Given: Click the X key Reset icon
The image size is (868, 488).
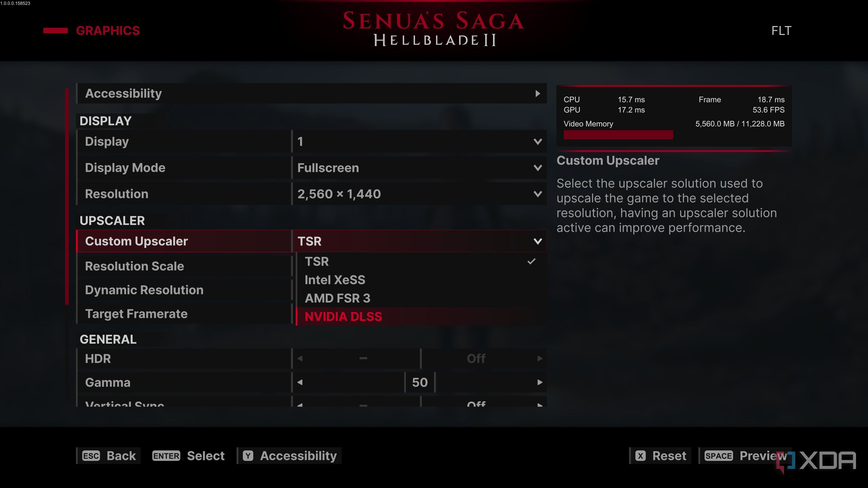Looking at the screenshot, I should coord(640,456).
